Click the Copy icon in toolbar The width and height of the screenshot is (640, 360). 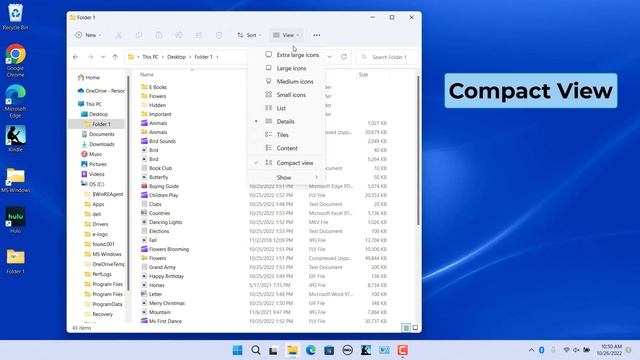pos(139,36)
